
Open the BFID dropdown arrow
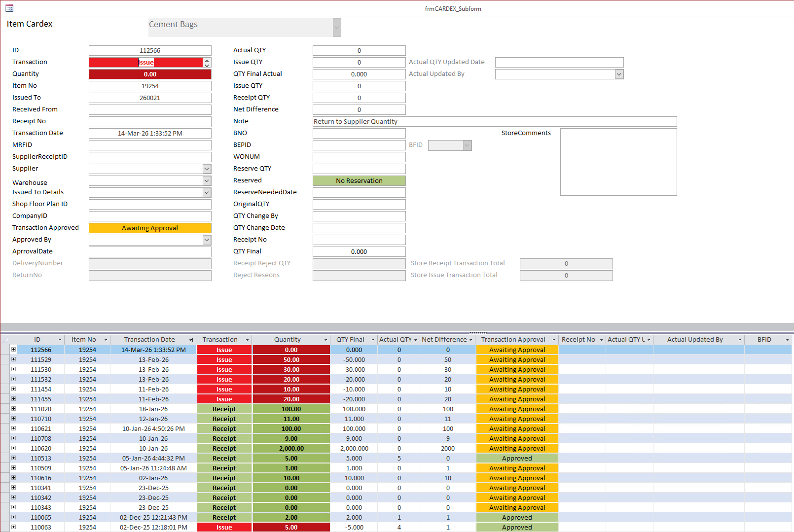(467, 145)
